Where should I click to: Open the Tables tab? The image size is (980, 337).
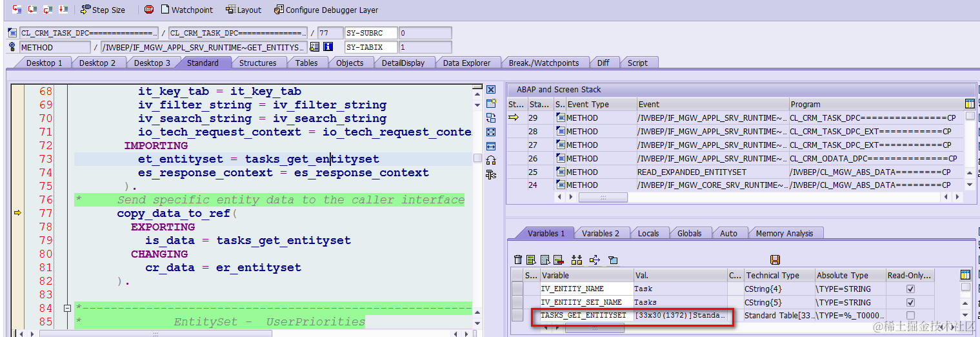tap(306, 63)
